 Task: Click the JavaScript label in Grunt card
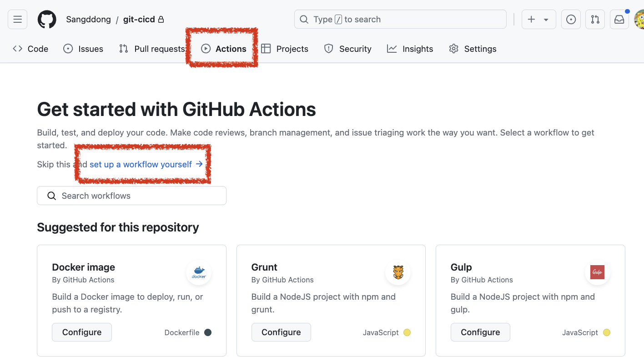381,332
